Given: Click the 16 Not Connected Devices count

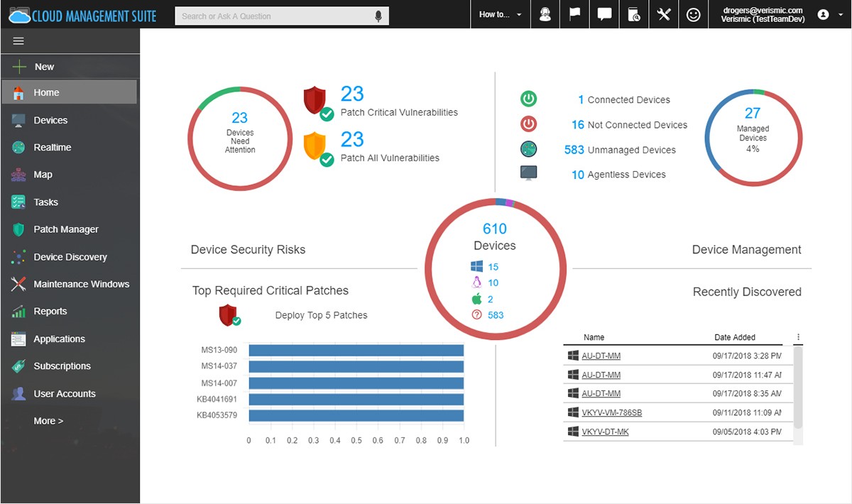Looking at the screenshot, I should (578, 125).
